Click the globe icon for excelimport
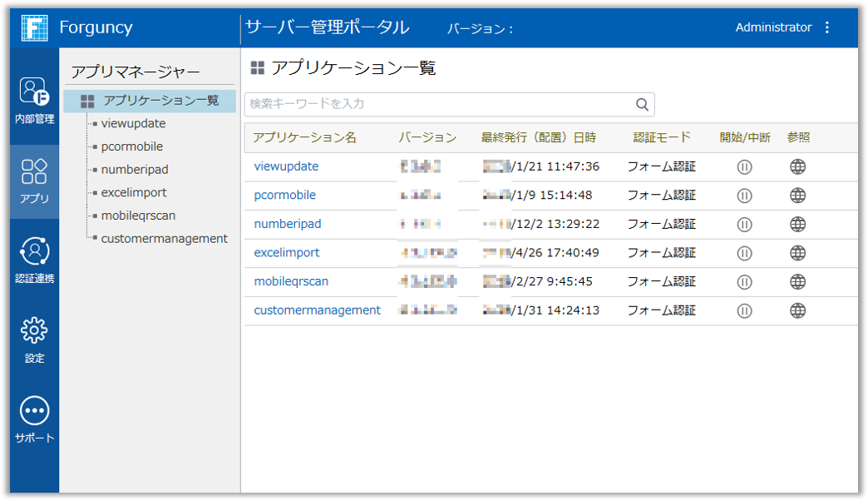The image size is (868, 501). (x=797, y=253)
